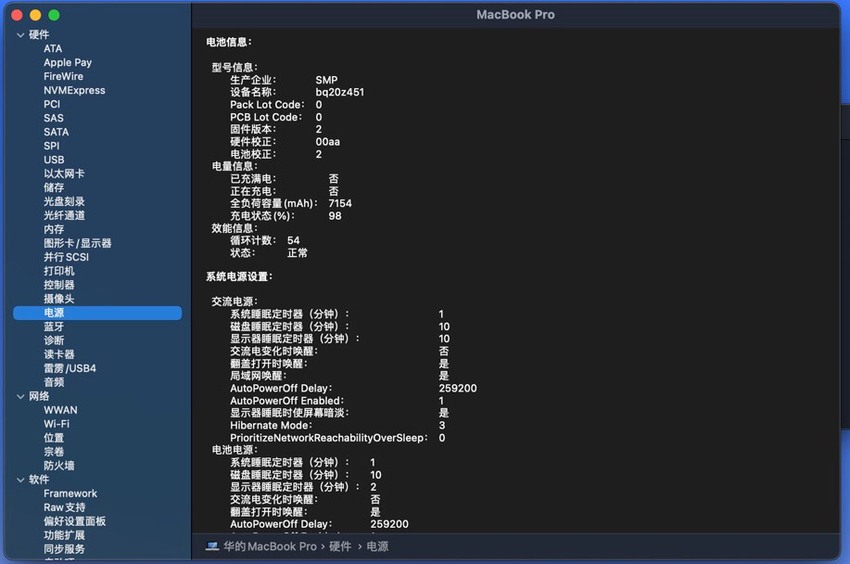
Task: Click the 软件 section header label
Action: 39,480
